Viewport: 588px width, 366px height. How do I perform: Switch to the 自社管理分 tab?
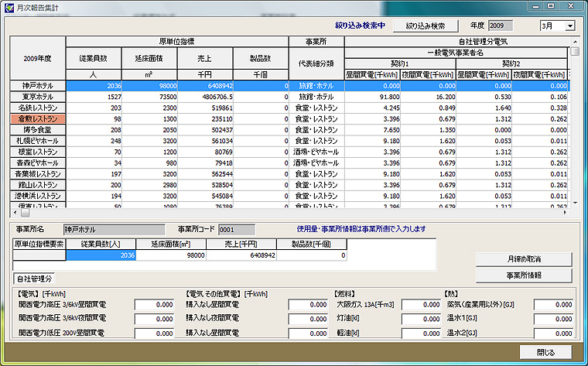coord(34,279)
